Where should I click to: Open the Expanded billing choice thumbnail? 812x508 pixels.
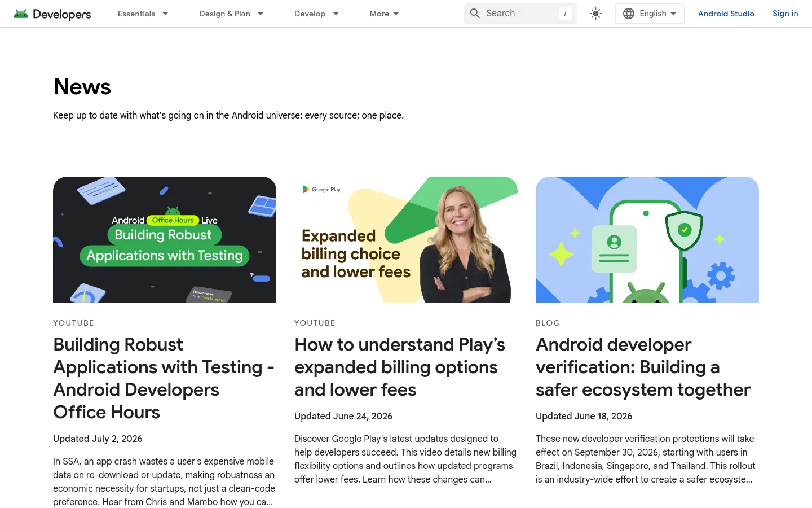point(406,239)
